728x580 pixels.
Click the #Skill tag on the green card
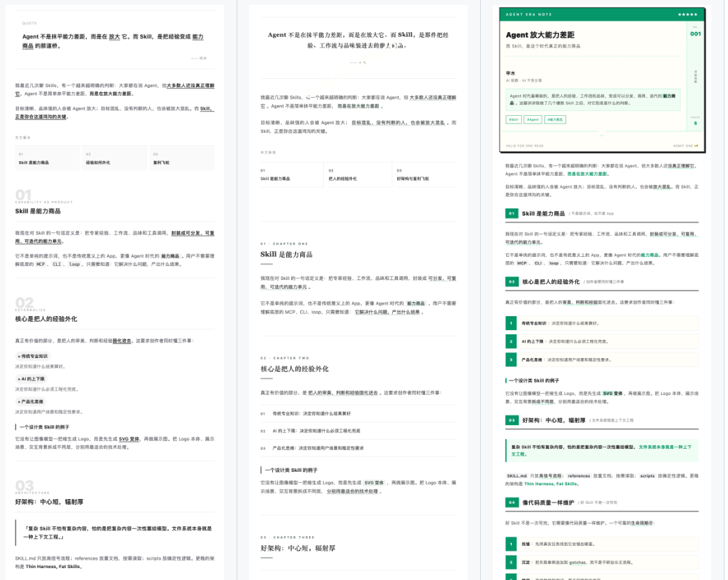[x=513, y=119]
